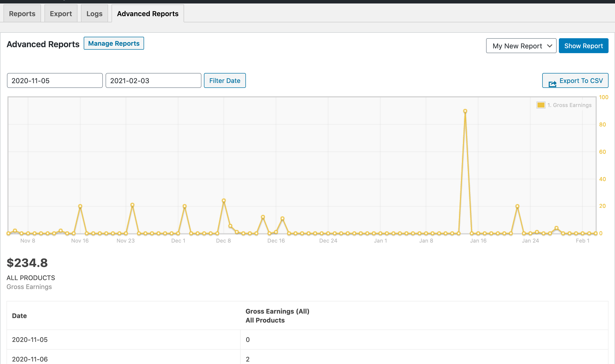Switch to the Reports tab
The image size is (615, 364).
tap(22, 14)
